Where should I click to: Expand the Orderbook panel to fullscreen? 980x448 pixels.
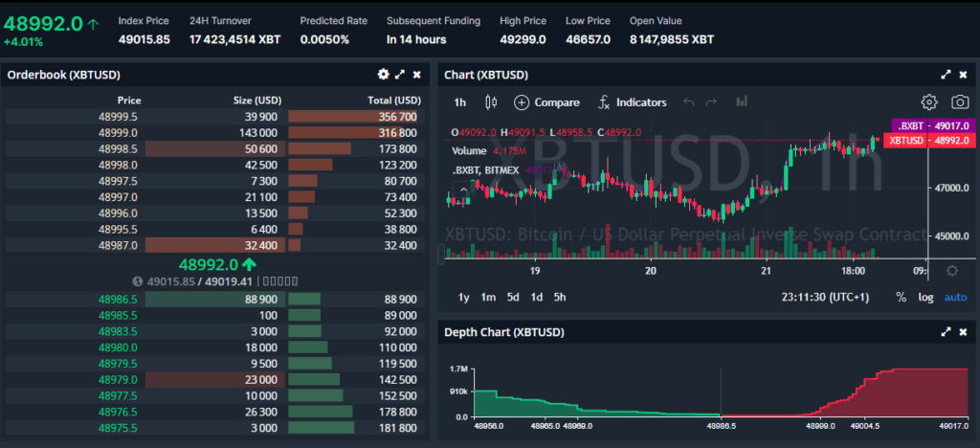(x=400, y=75)
